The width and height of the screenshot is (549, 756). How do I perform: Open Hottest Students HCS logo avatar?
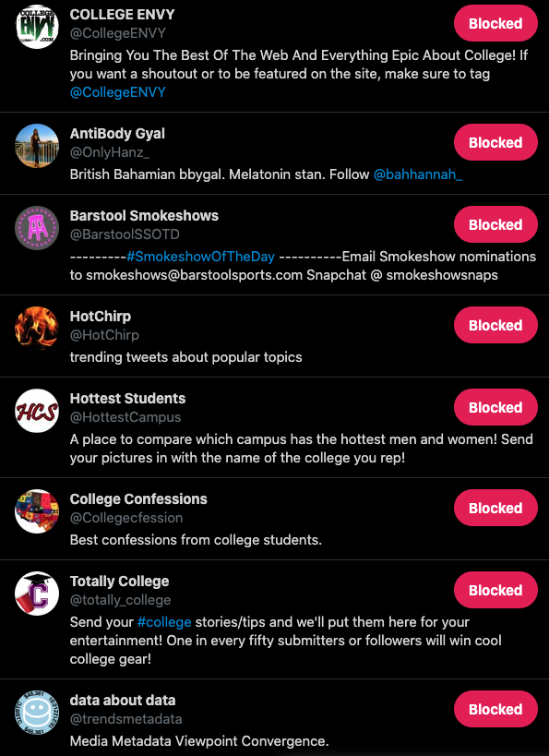coord(37,410)
